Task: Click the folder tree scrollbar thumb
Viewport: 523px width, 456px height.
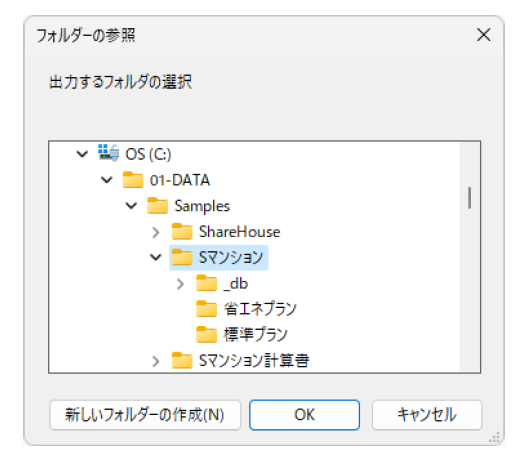Action: pos(470,197)
